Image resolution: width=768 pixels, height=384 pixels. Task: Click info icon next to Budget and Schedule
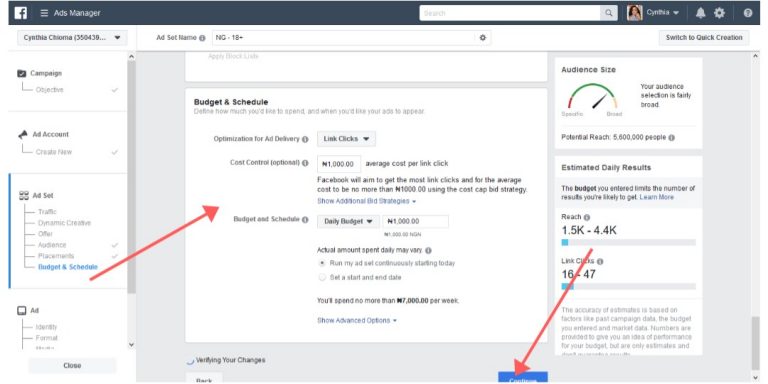[x=305, y=220]
